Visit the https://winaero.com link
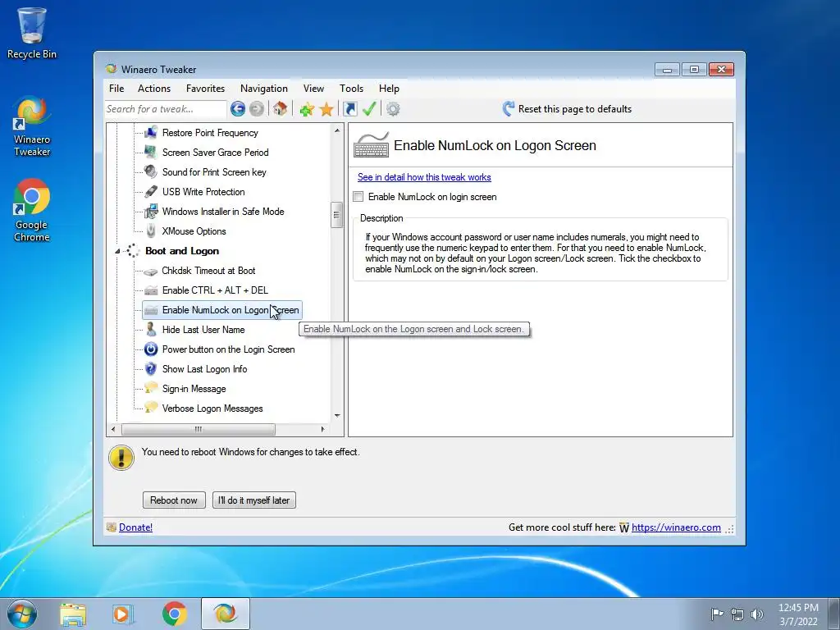Viewport: 840px width, 630px height. [x=676, y=527]
